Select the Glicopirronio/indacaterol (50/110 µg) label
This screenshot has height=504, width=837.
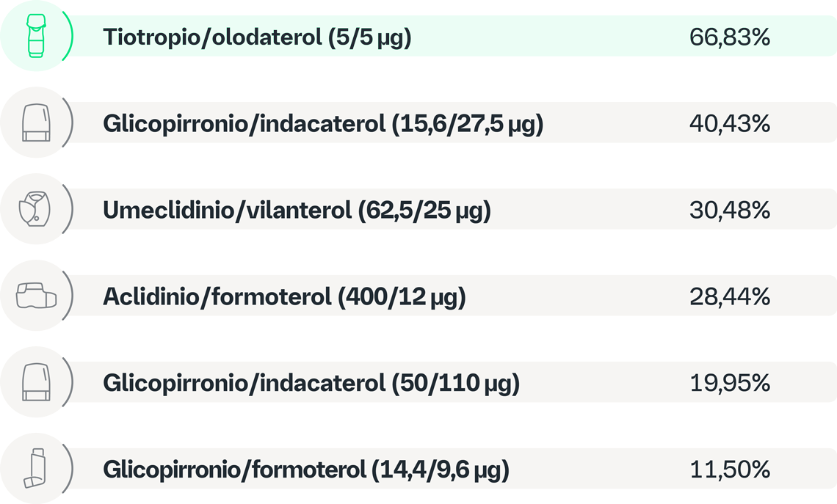point(311,384)
